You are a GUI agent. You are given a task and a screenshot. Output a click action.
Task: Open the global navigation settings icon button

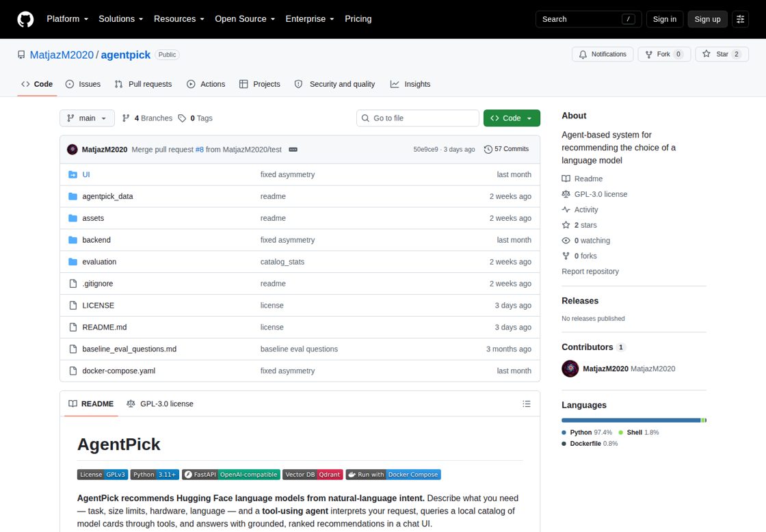coord(740,19)
